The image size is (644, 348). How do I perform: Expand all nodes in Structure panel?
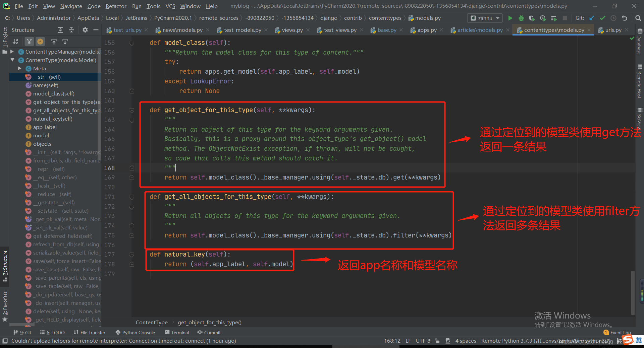[60, 30]
